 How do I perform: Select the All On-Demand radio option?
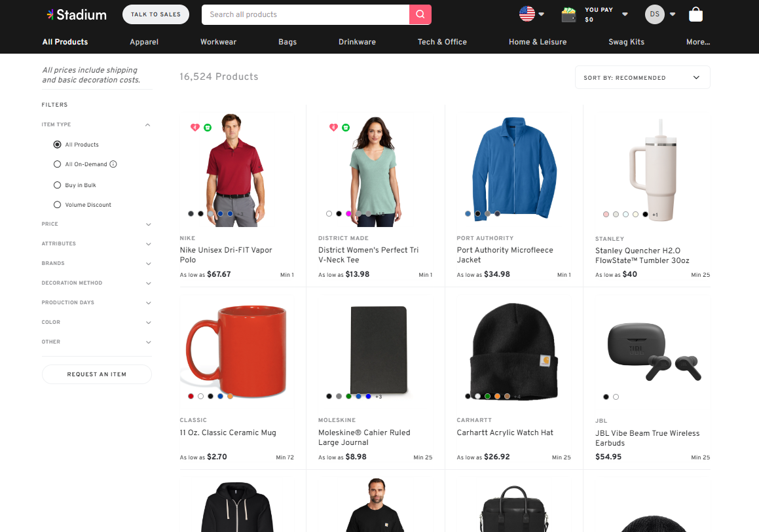[x=57, y=164]
